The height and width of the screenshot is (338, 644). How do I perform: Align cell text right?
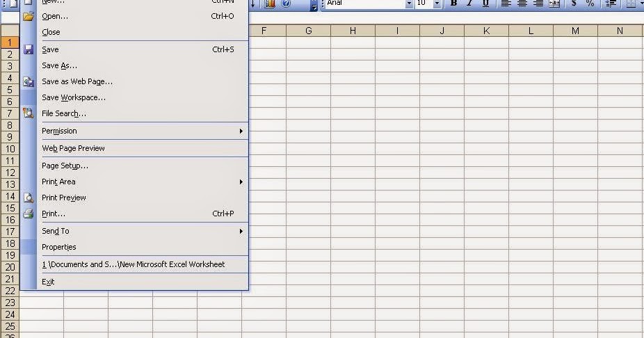coord(538,3)
